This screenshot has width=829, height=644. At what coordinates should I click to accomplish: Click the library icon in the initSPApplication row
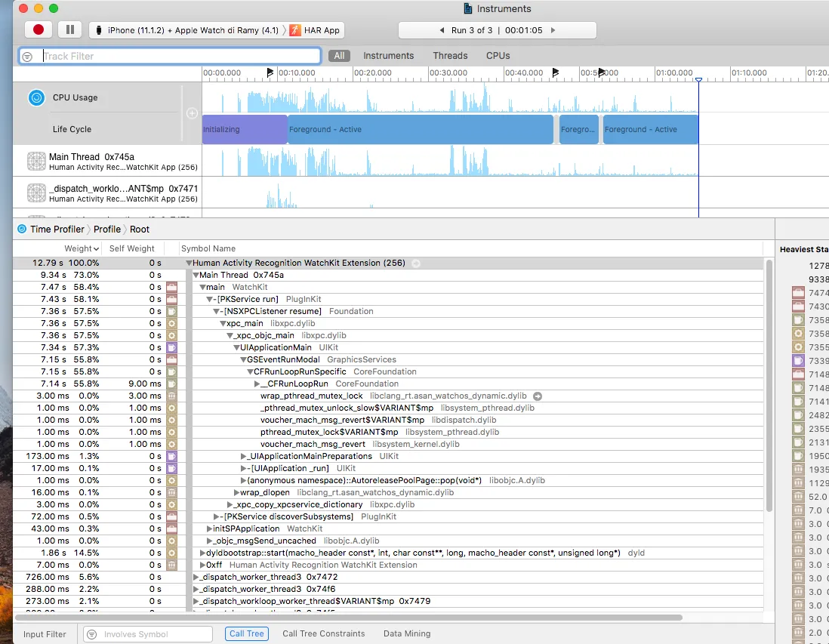coord(172,528)
